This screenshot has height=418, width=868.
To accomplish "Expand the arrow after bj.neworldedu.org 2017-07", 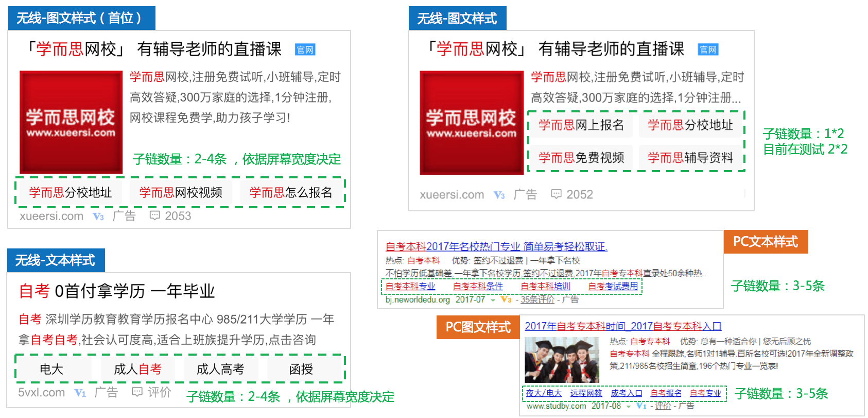I will 493,300.
